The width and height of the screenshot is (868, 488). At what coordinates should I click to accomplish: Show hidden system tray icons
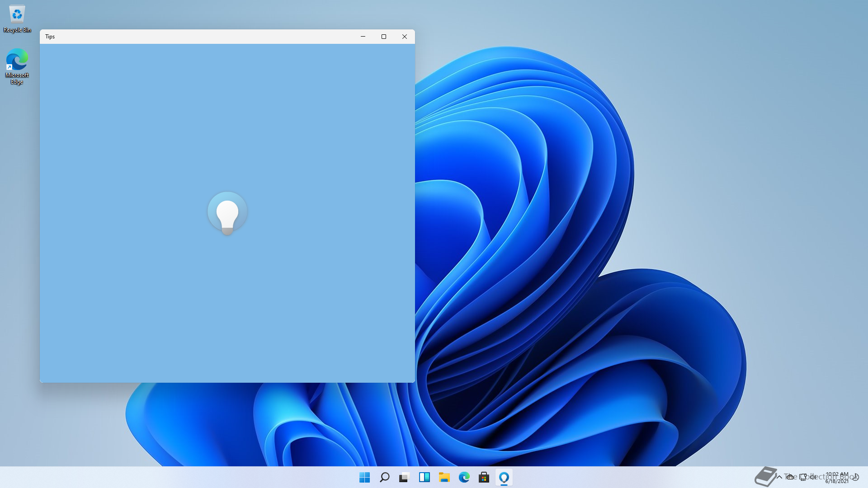coord(779,477)
